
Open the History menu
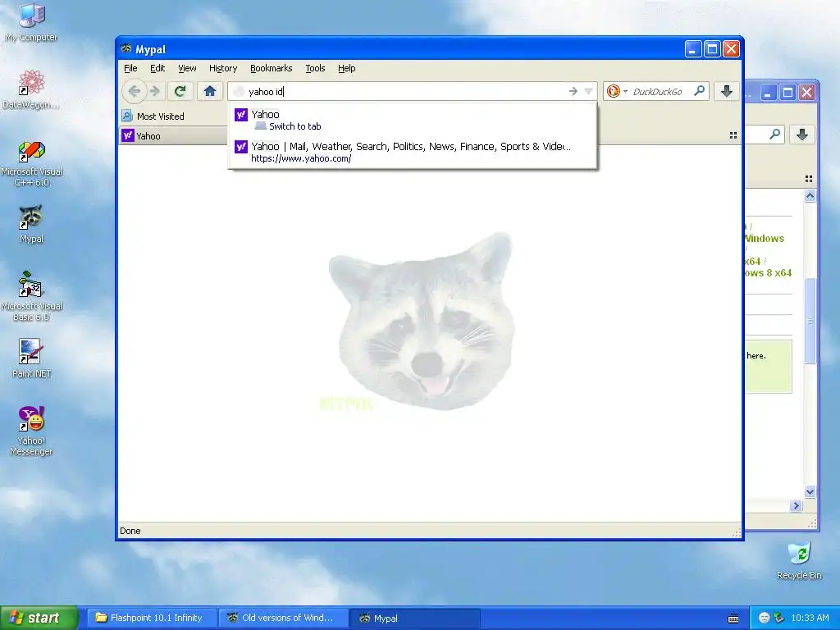coord(223,68)
